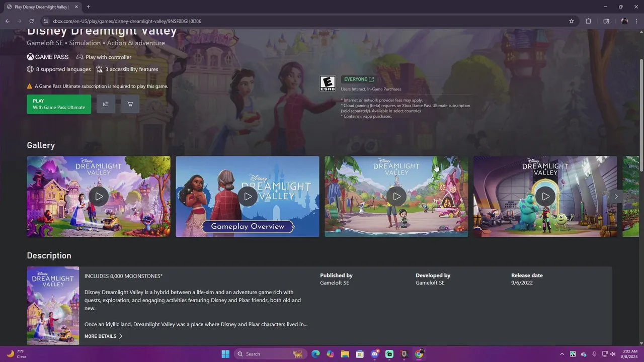Click the globe icon for supported languages
Image resolution: width=644 pixels, height=362 pixels.
click(x=30, y=69)
